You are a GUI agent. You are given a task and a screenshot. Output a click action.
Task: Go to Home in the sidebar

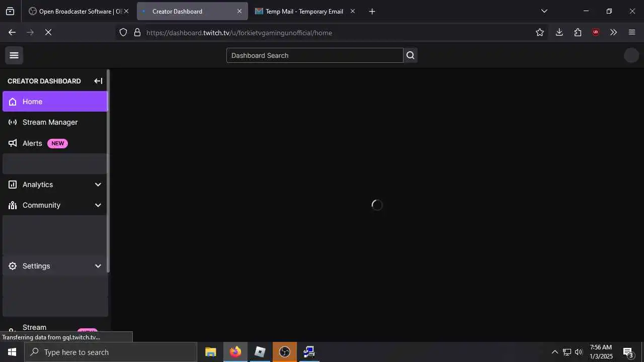[x=55, y=102]
